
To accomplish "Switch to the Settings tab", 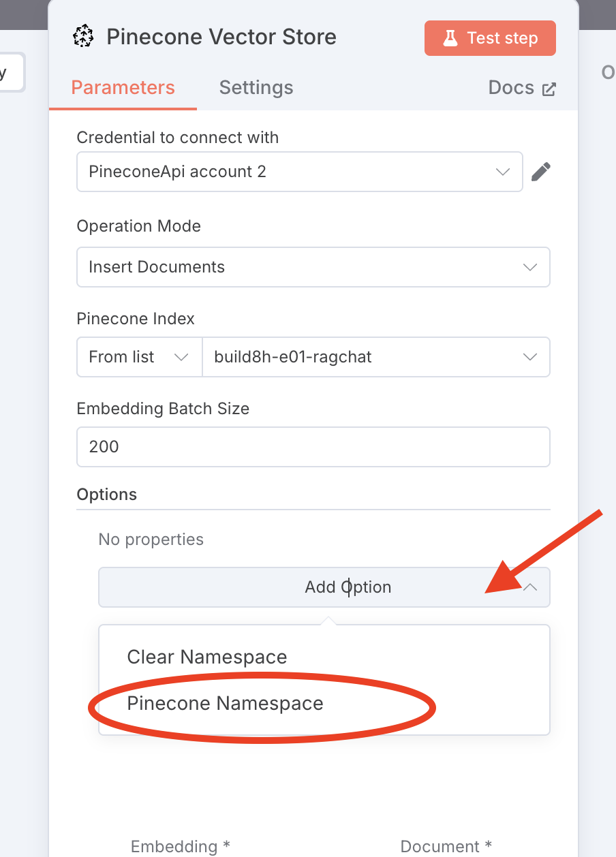I will pyautogui.click(x=256, y=88).
